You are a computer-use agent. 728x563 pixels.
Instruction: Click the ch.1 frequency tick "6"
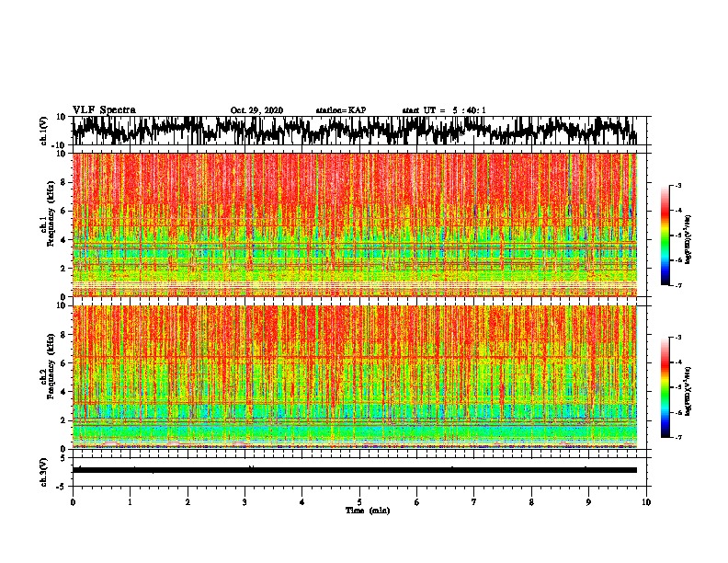[63, 212]
